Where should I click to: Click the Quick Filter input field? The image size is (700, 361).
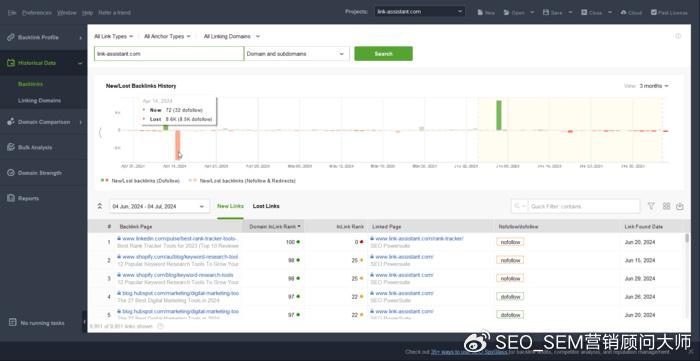point(583,206)
